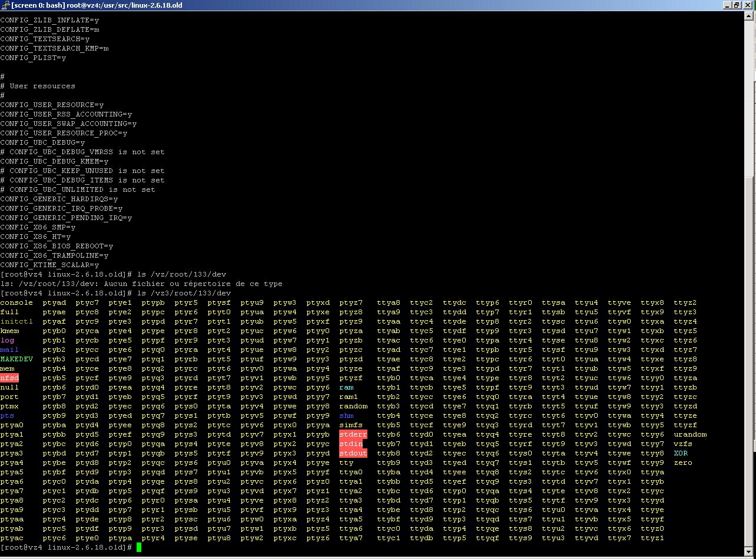
Task: Click the red highlighted nfsd entry
Action: point(9,378)
